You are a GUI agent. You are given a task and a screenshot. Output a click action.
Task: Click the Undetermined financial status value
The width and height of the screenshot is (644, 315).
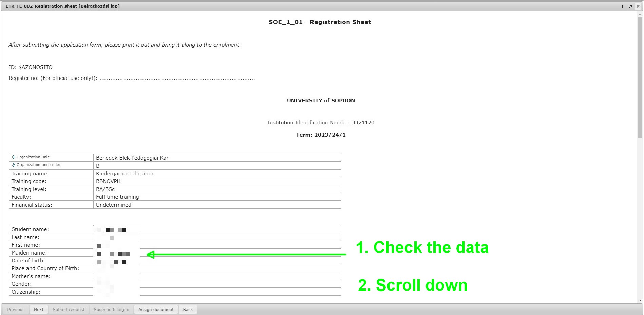[x=114, y=205]
